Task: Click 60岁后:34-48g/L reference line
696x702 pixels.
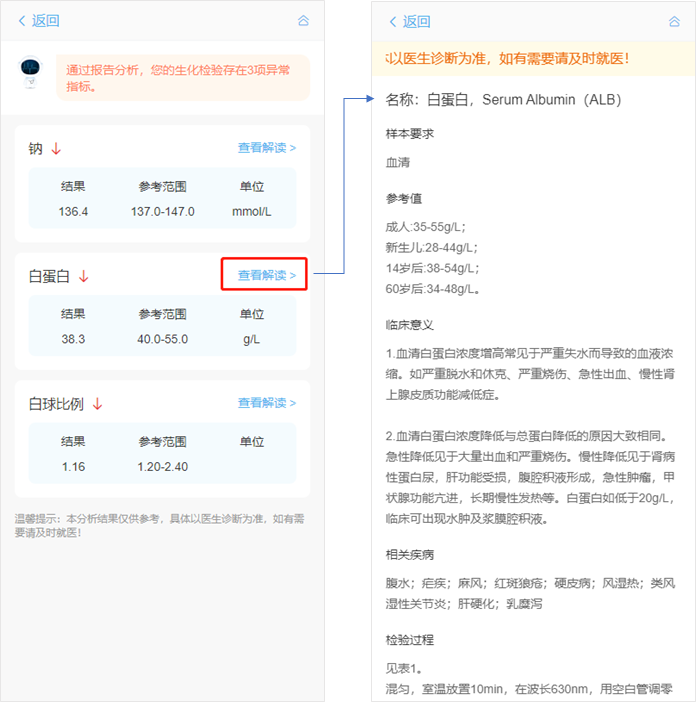Action: pos(432,289)
